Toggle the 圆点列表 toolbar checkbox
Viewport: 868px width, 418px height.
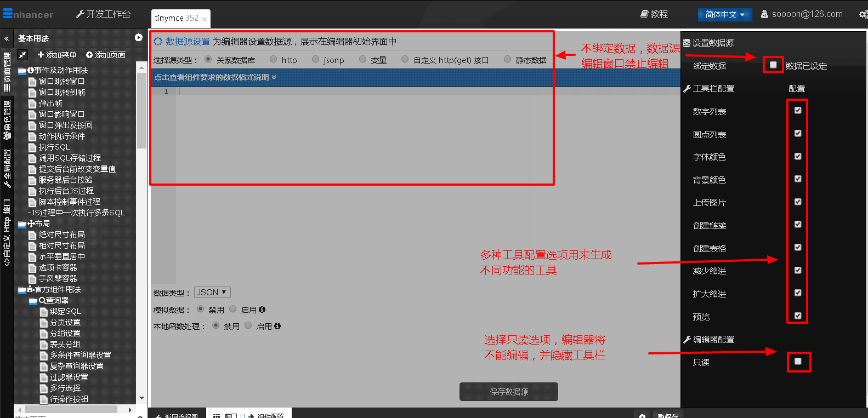pyautogui.click(x=798, y=133)
